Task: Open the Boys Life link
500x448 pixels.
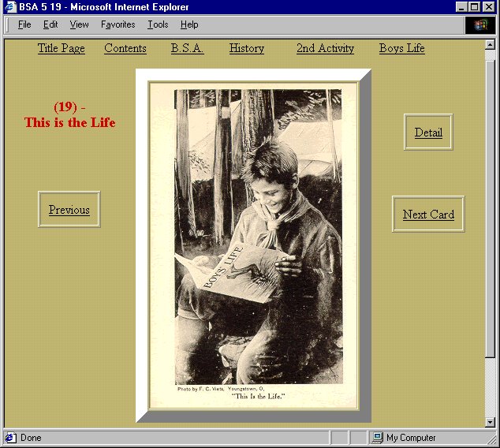Action: pyautogui.click(x=401, y=48)
